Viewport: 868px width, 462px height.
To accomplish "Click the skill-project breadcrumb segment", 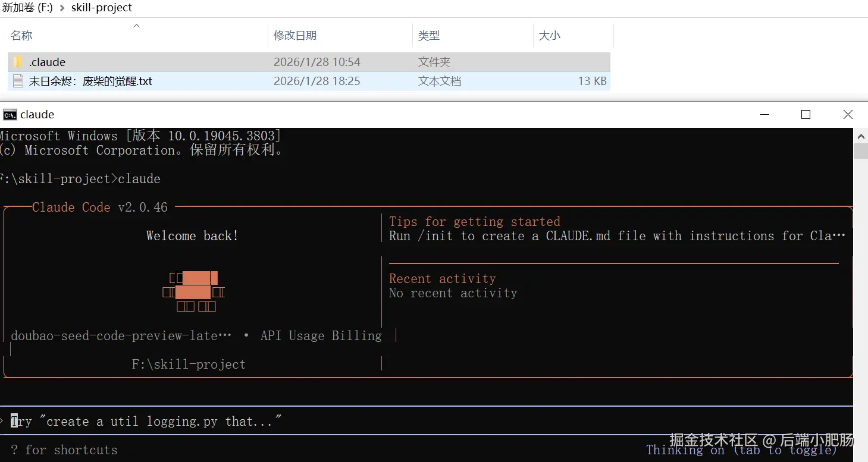I will [102, 8].
